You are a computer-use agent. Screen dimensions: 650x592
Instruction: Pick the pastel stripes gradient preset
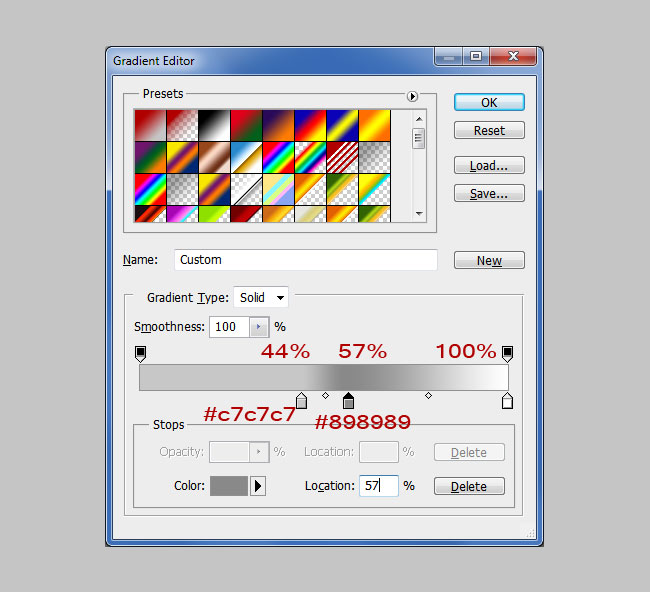coord(278,189)
